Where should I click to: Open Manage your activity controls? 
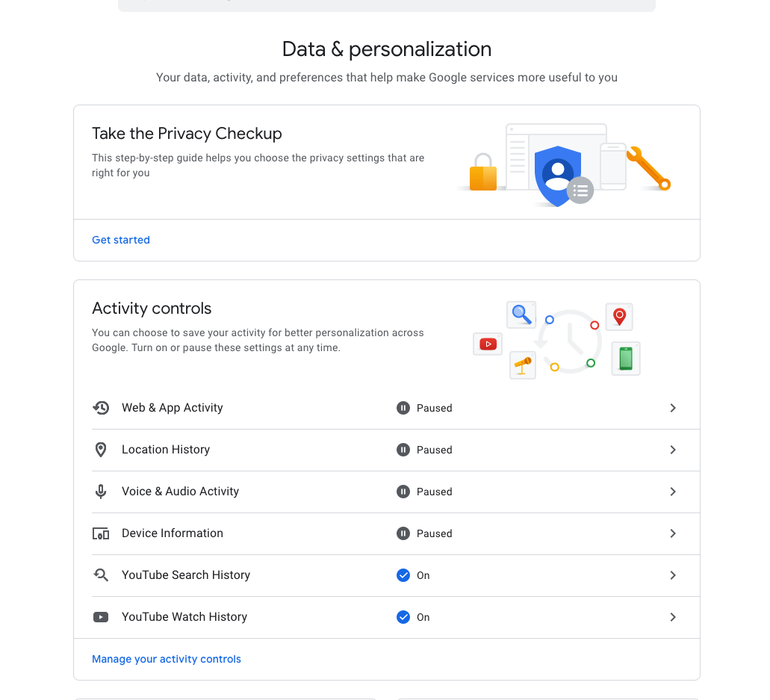tap(166, 659)
